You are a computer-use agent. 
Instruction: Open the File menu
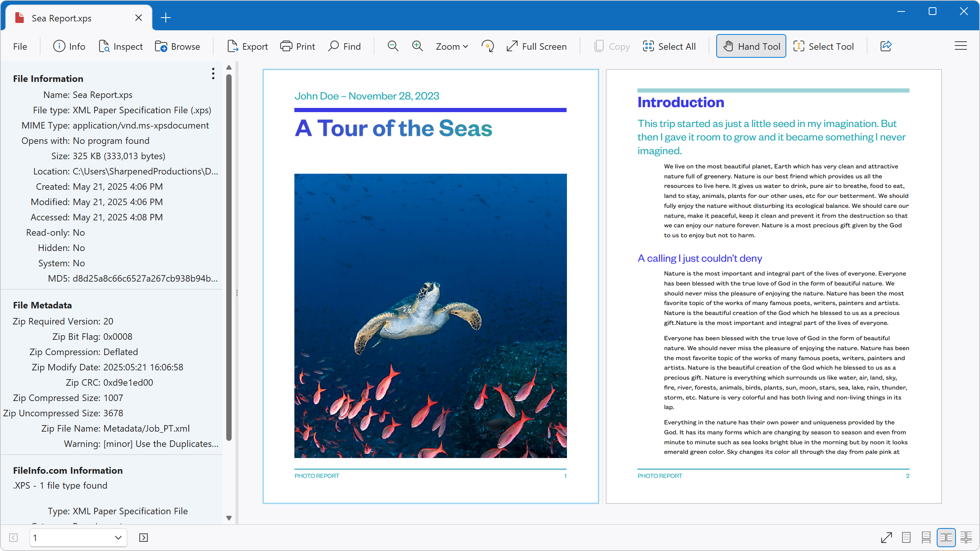click(x=20, y=46)
